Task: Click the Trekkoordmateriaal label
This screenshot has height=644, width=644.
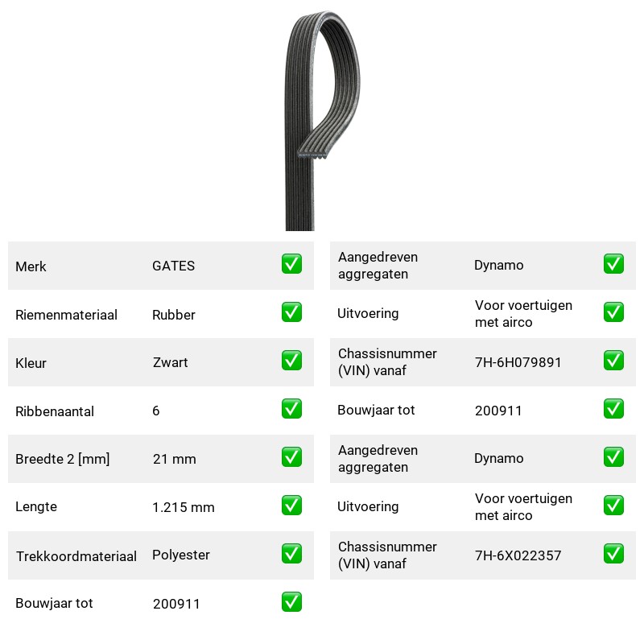Action: pos(76,556)
